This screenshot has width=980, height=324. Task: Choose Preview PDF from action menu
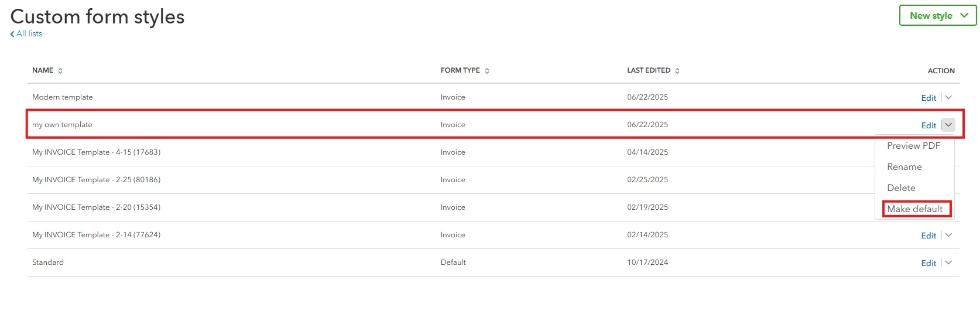click(x=913, y=146)
